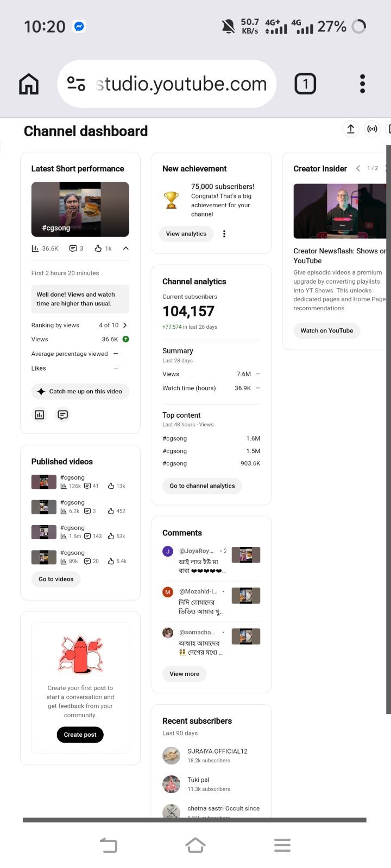Click the 75,000 subscribers! achievement text
This screenshot has height=868, width=391.
(x=223, y=187)
